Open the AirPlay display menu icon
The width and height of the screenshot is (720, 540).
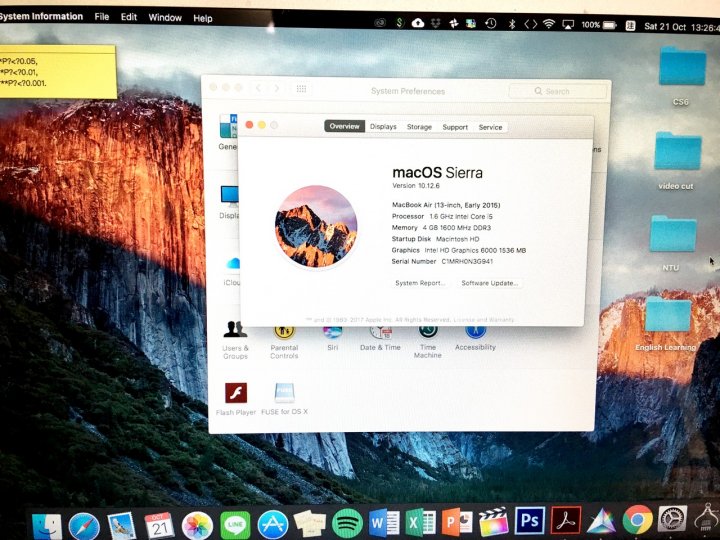point(568,25)
